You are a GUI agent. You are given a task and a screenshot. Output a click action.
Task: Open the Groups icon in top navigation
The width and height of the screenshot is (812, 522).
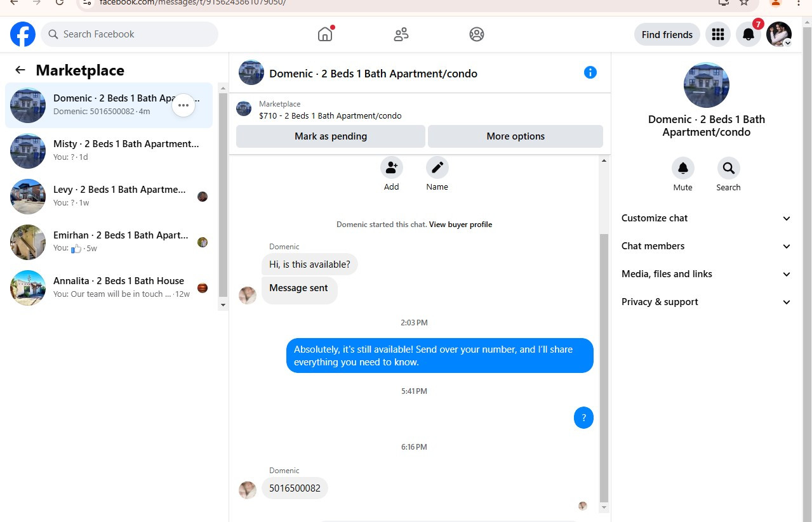click(x=477, y=34)
